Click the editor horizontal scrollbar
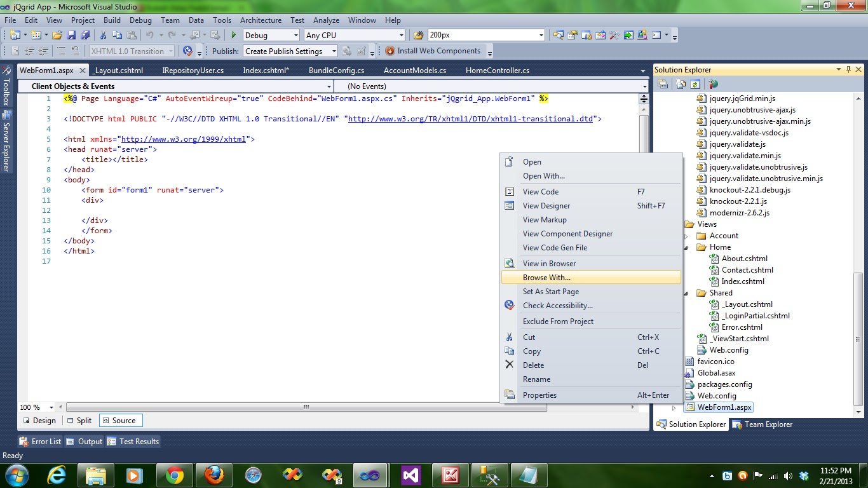 click(x=306, y=407)
